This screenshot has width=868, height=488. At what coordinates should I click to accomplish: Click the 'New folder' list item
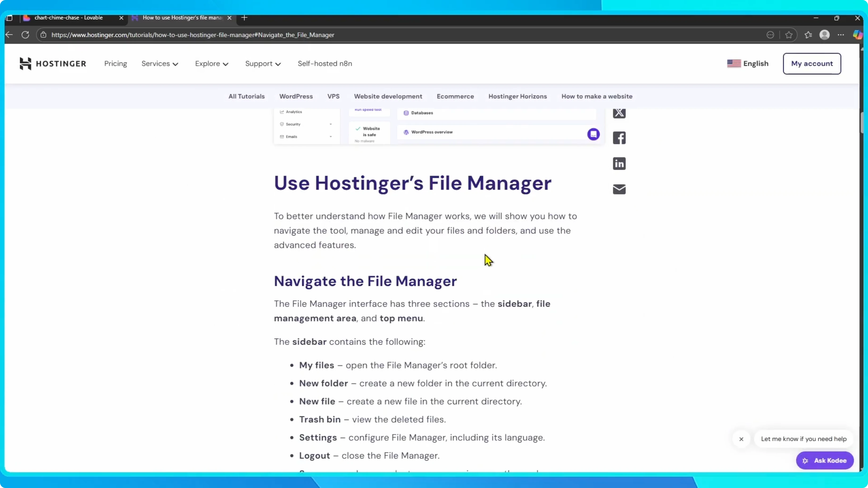pyautogui.click(x=423, y=383)
